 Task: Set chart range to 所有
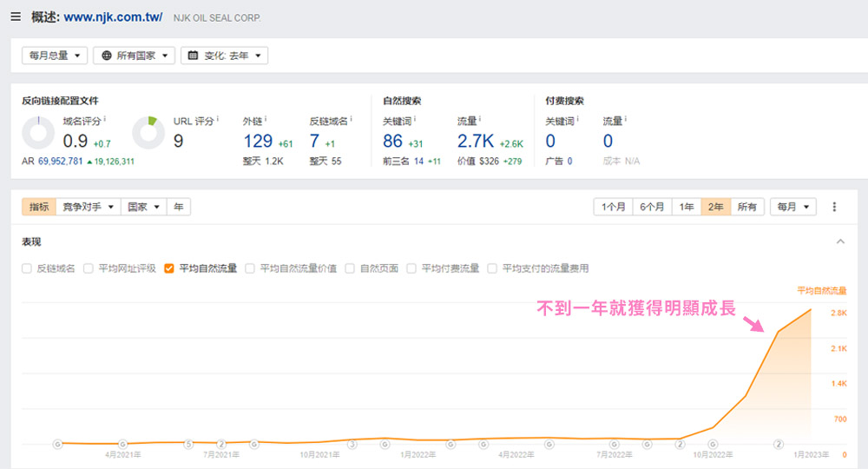tap(747, 207)
